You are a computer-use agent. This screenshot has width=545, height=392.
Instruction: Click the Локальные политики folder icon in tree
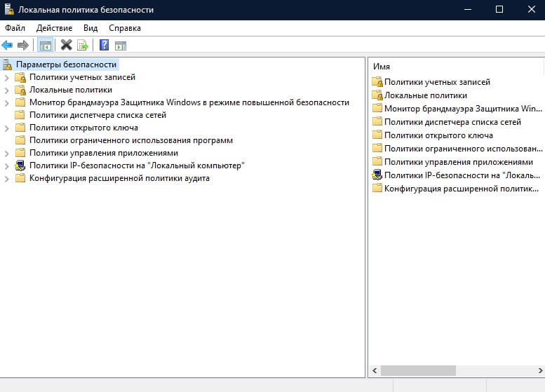tap(20, 90)
